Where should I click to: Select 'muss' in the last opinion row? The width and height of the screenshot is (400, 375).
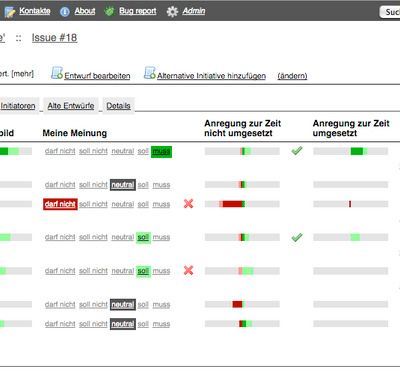[161, 324]
